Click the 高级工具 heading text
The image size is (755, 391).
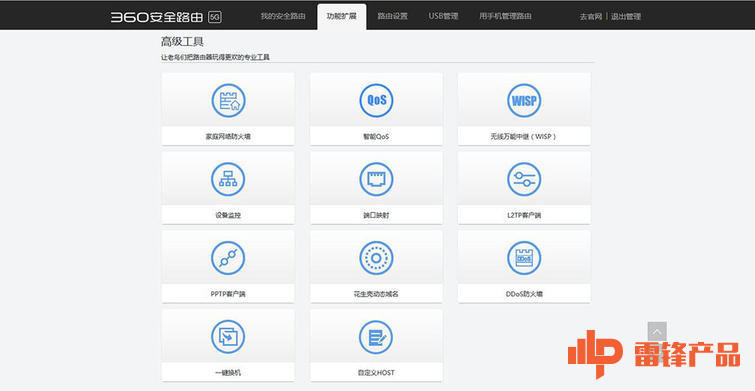[x=182, y=42]
